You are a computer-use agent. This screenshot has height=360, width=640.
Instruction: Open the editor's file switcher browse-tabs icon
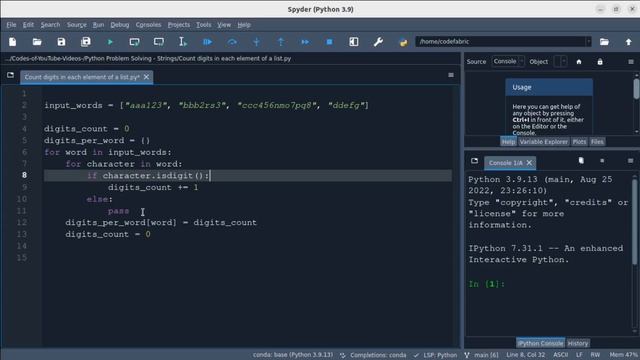(10, 75)
